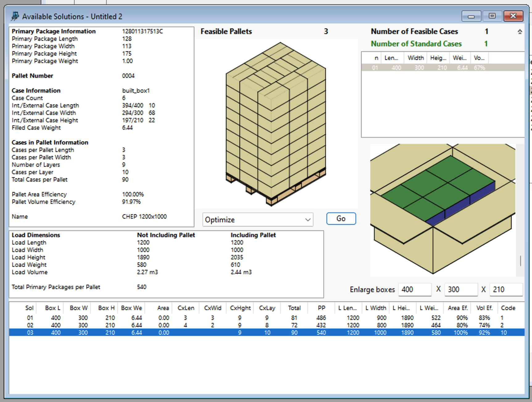The image size is (532, 402).
Task: Click the Area Ef. column header
Action: point(458,308)
